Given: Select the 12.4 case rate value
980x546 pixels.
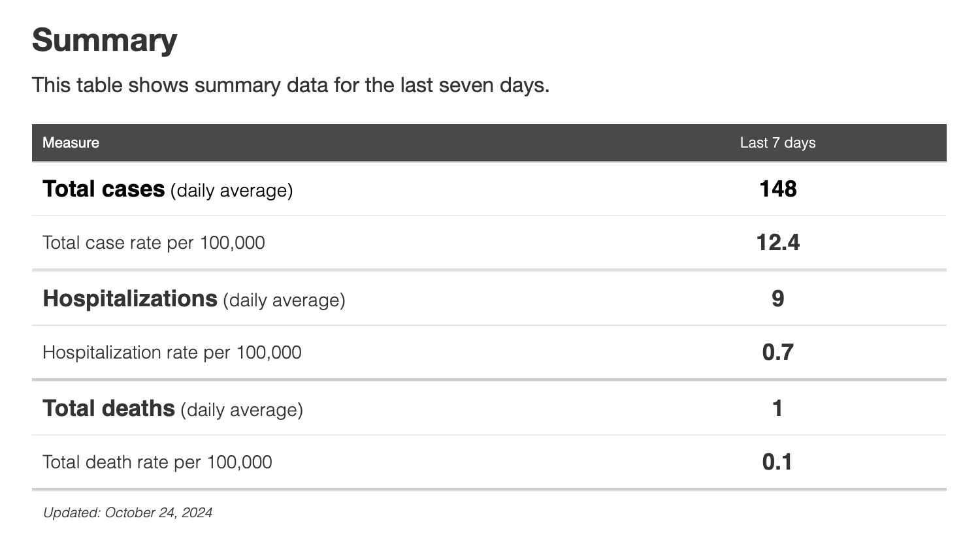Looking at the screenshot, I should point(777,243).
